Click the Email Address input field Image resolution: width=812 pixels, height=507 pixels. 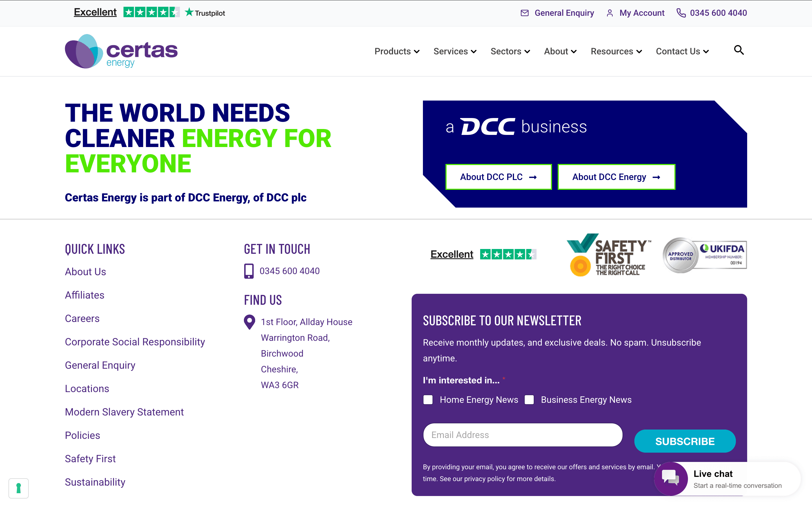[522, 435]
